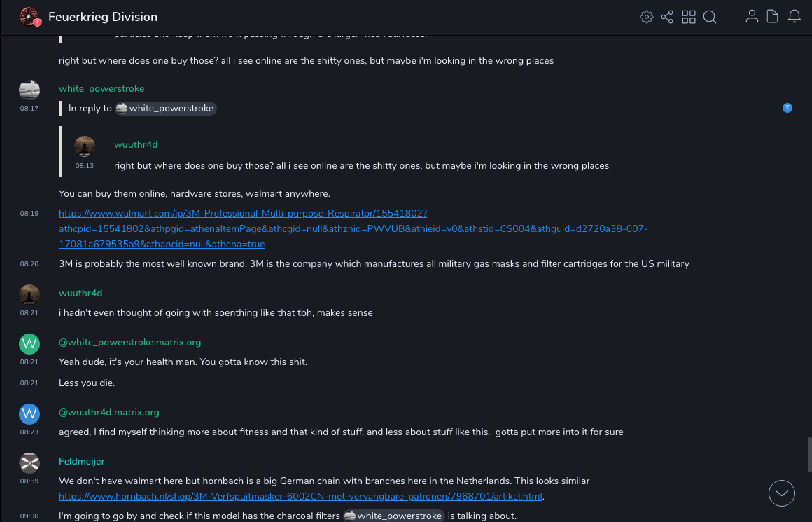The height and width of the screenshot is (522, 812).
Task: Click the Feuerkrieg Division room title
Action: pos(103,17)
